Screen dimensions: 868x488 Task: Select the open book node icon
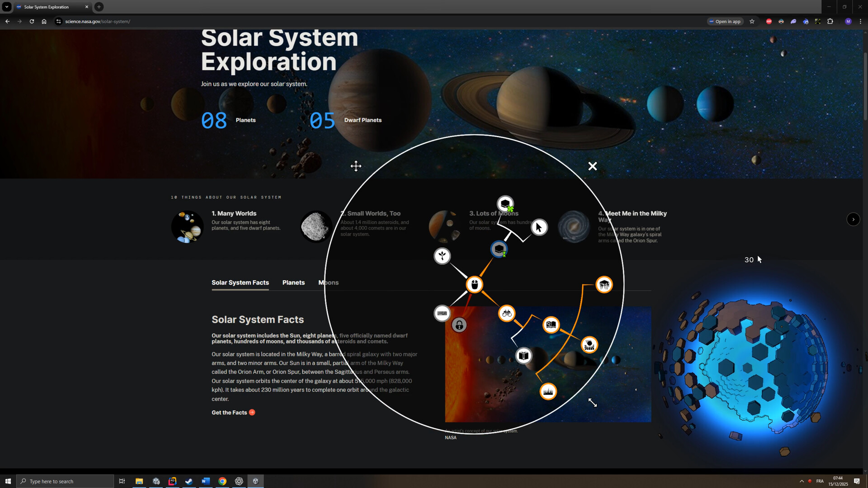[524, 356]
